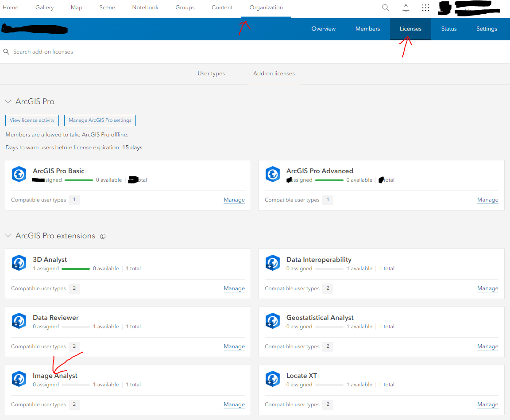Click the ArcGIS Pro Advanced license icon
510x420 pixels.
pyautogui.click(x=272, y=174)
